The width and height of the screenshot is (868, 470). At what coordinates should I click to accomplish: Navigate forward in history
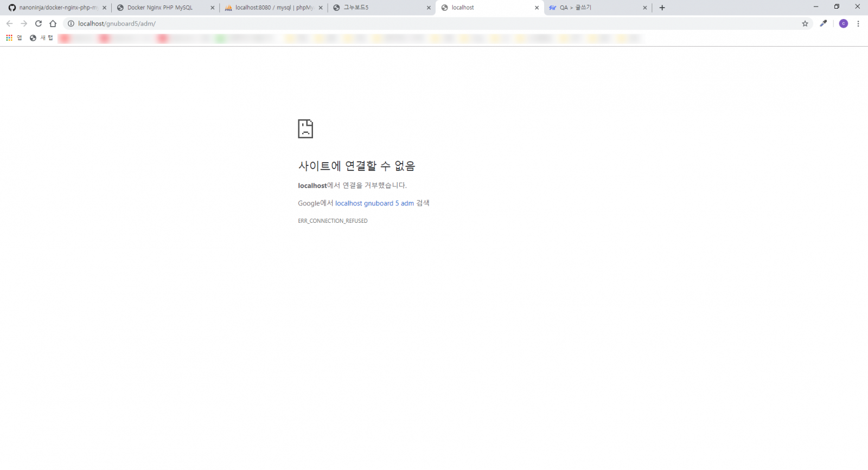pyautogui.click(x=24, y=23)
